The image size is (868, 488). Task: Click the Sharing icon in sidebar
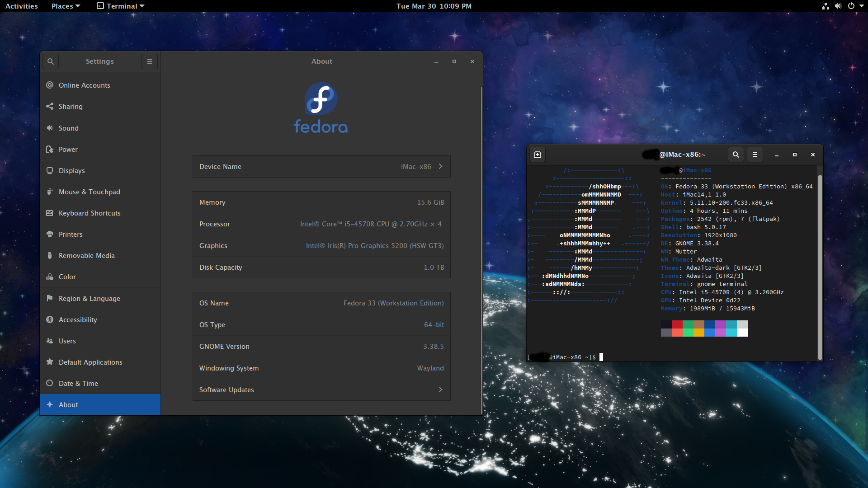(x=50, y=106)
